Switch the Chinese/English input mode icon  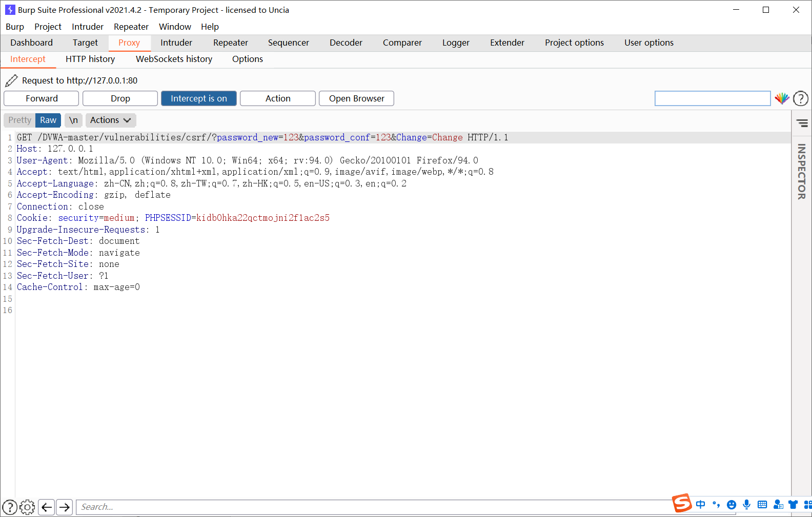point(701,505)
